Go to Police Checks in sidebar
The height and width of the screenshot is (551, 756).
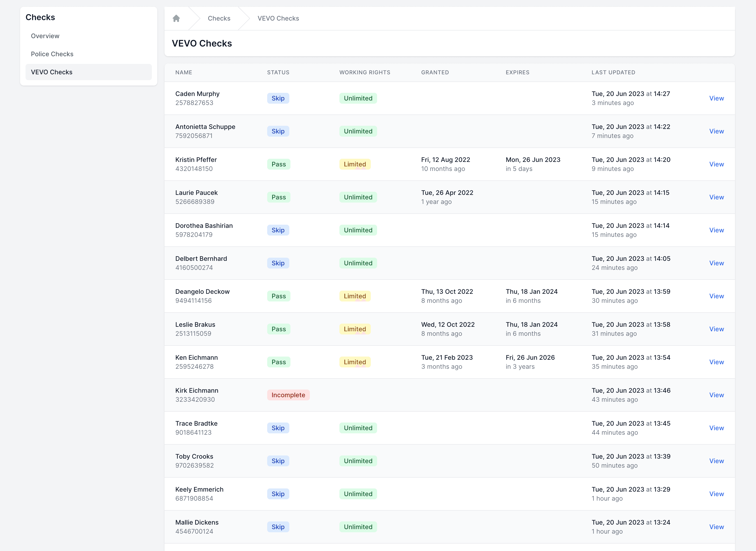[x=52, y=54]
